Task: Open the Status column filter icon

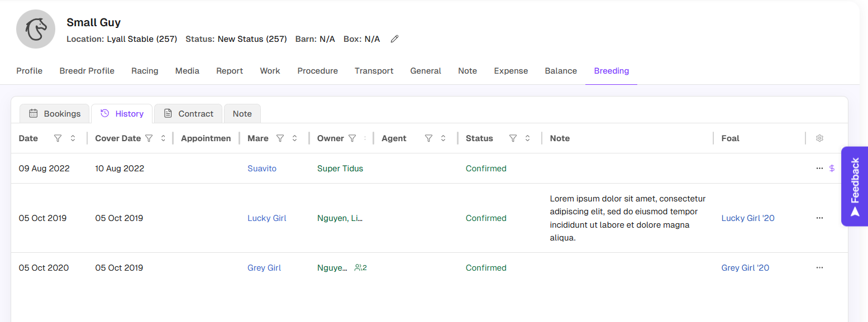Action: coord(513,138)
